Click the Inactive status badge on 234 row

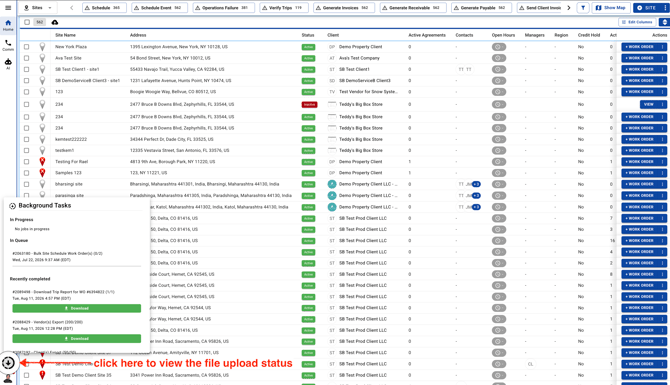pyautogui.click(x=309, y=104)
